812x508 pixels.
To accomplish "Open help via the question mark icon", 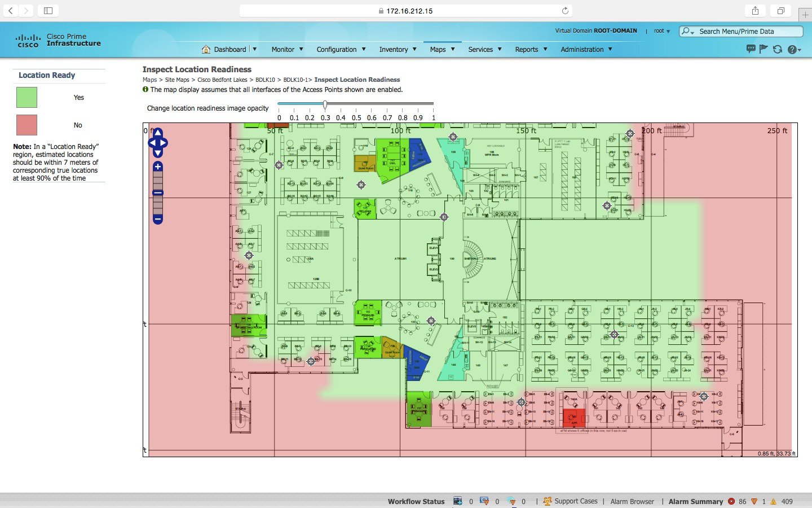I will [793, 50].
